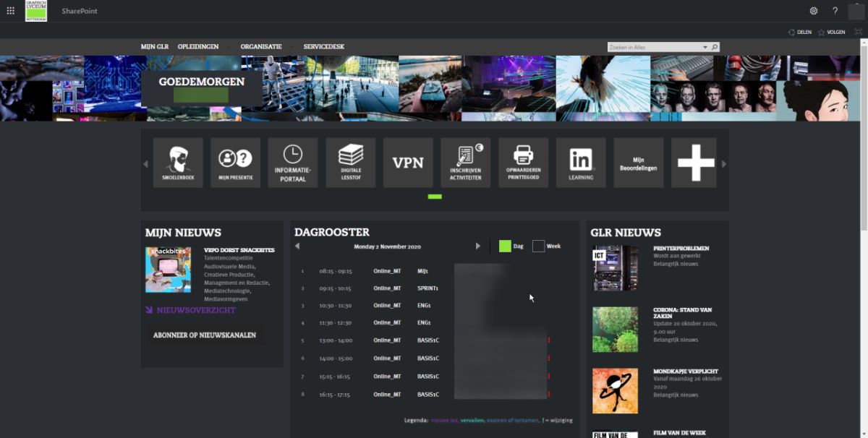
Task: Open the Opleidingen menu
Action: tap(197, 47)
